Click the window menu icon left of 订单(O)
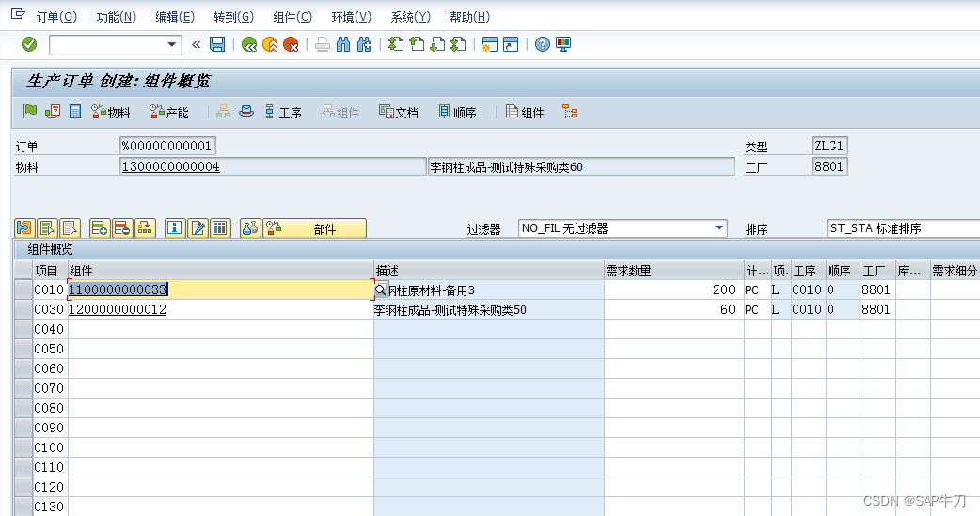Screen dimensions: 980x516 [x=18, y=14]
